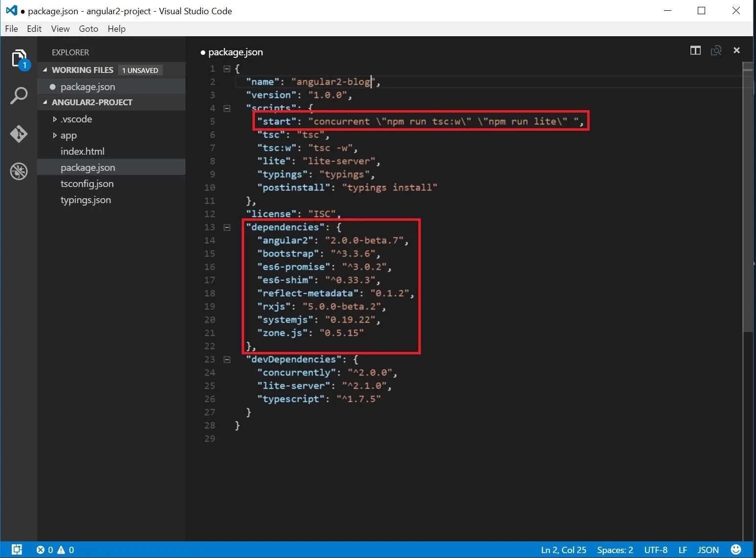Open the Edit menu
This screenshot has height=558, width=756.
click(34, 29)
